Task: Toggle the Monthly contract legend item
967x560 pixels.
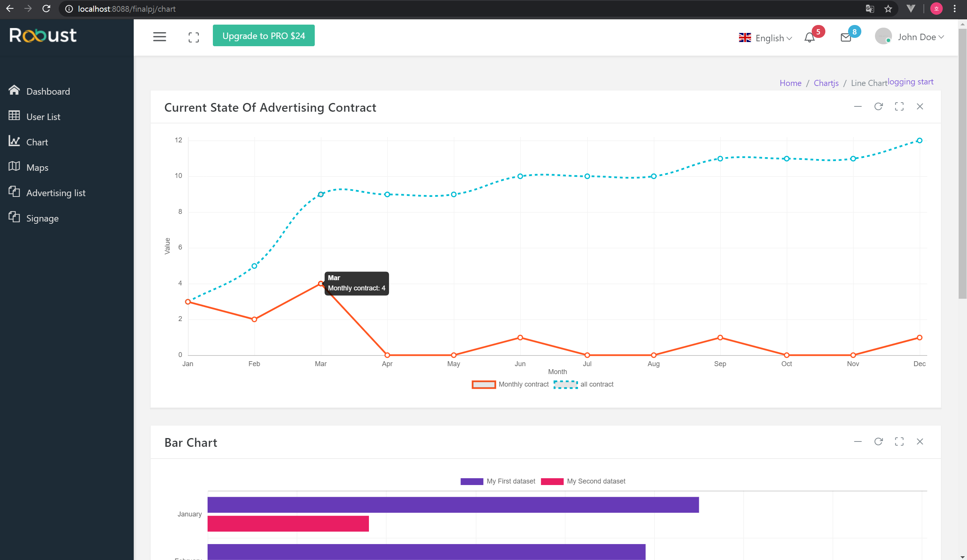Action: 510,384
